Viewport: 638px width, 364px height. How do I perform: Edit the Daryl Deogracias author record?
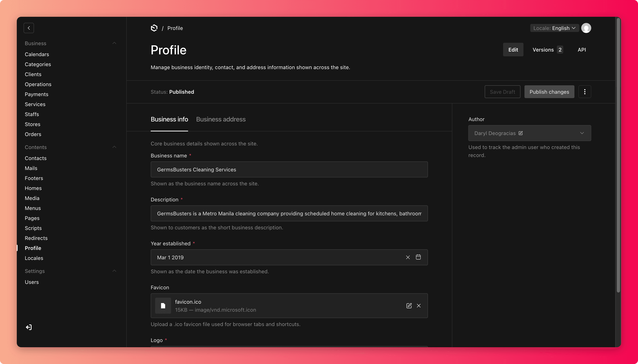point(520,133)
